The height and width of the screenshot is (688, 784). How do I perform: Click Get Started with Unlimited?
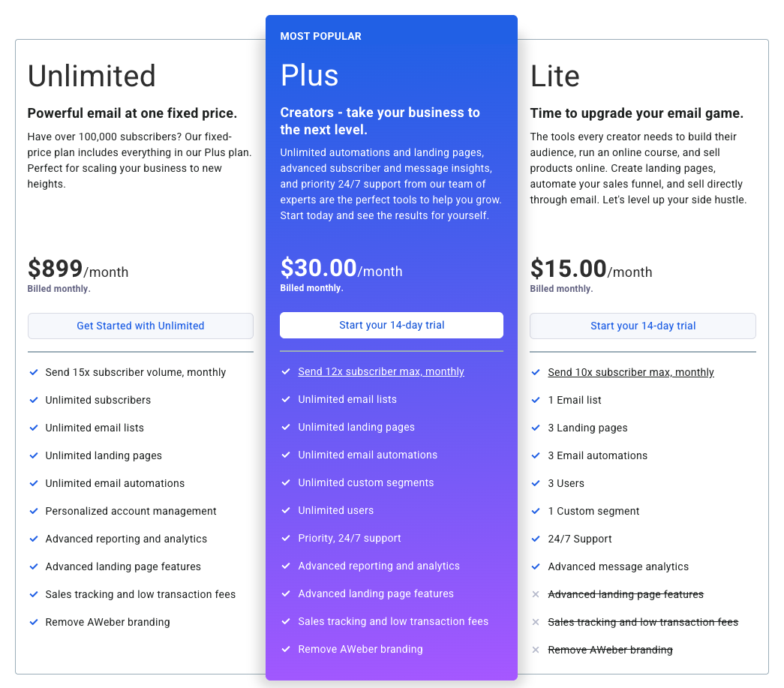click(140, 326)
